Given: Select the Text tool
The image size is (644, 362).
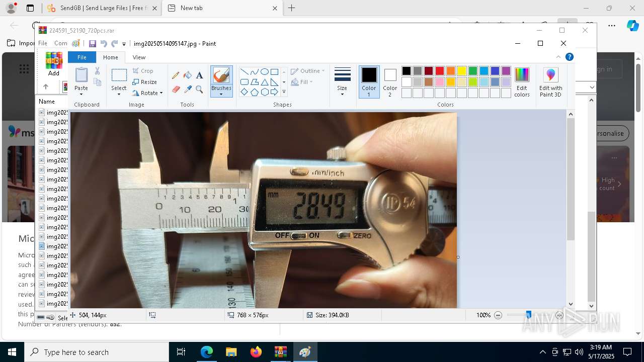Looking at the screenshot, I should (199, 75).
